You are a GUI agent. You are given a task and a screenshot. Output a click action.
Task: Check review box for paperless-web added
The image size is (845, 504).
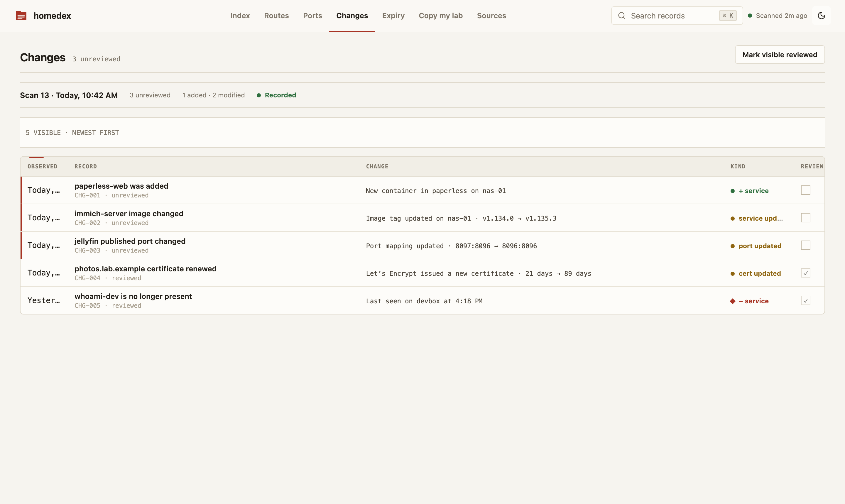pos(806,190)
